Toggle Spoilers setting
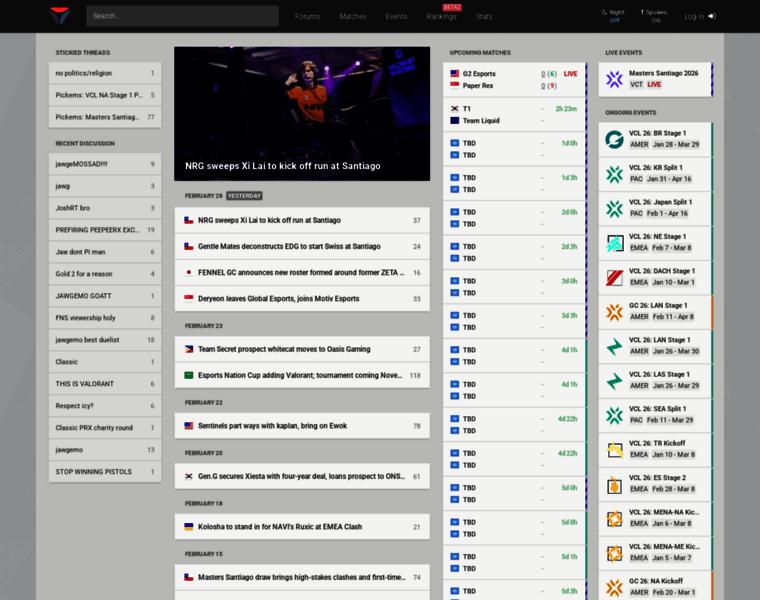Image resolution: width=760 pixels, height=600 pixels. pos(655,16)
